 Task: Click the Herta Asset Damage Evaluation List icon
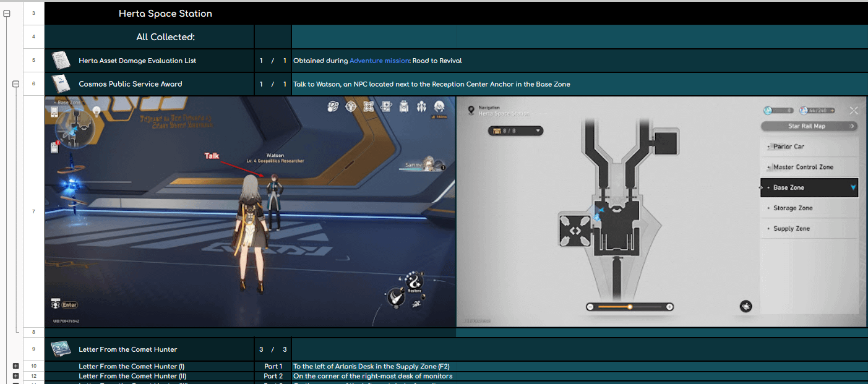pos(61,61)
